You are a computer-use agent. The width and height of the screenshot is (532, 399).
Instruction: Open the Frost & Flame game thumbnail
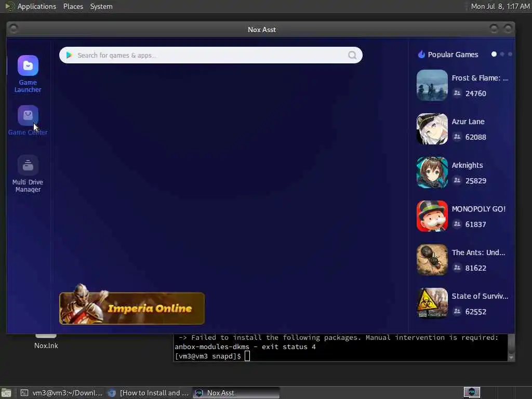(432, 85)
